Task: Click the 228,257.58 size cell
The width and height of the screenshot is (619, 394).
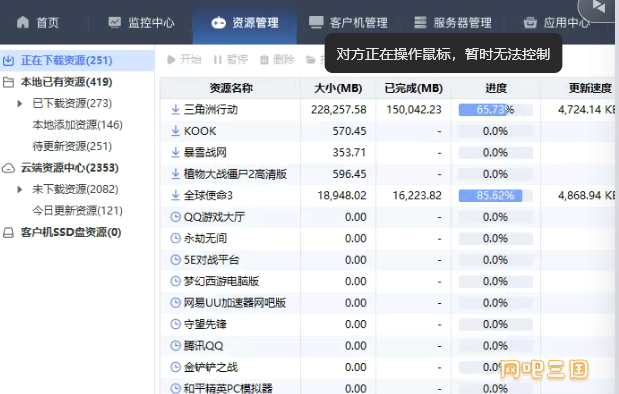Action: click(x=339, y=110)
